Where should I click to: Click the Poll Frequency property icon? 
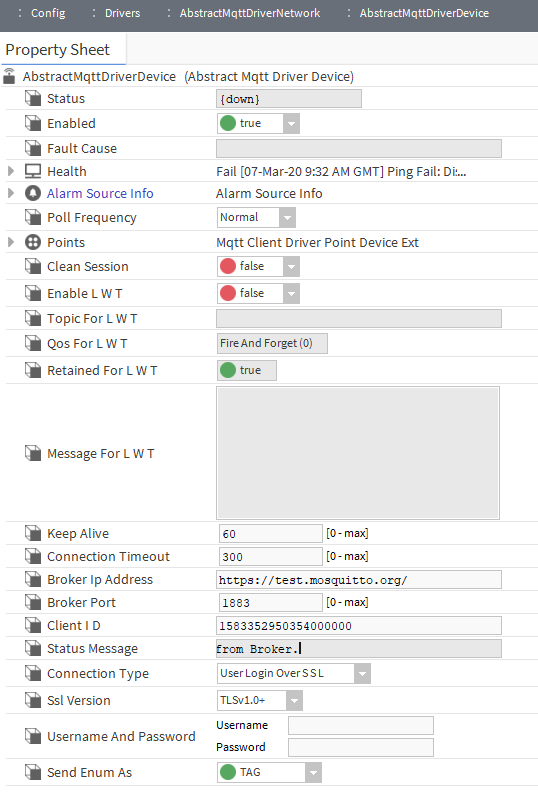[33, 217]
